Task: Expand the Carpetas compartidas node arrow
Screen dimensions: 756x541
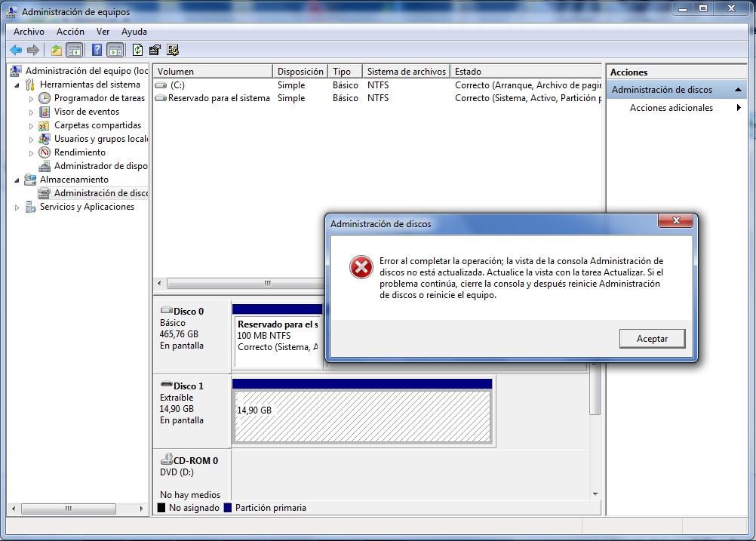Action: pos(32,125)
